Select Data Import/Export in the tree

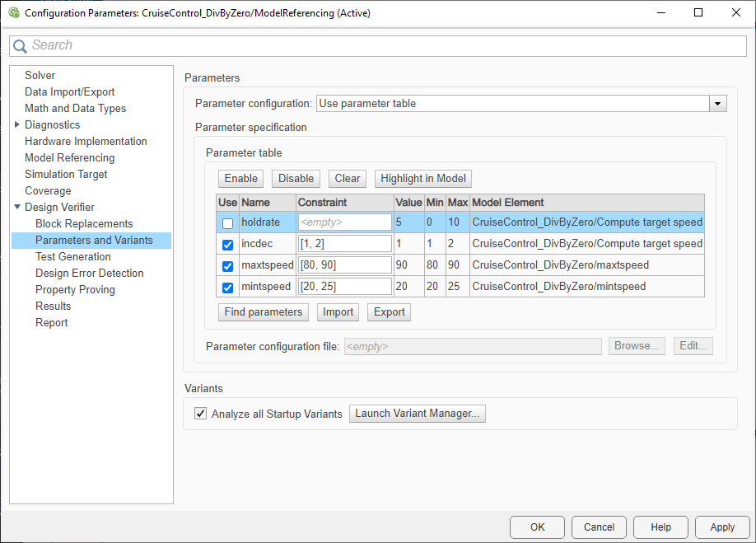pos(70,91)
